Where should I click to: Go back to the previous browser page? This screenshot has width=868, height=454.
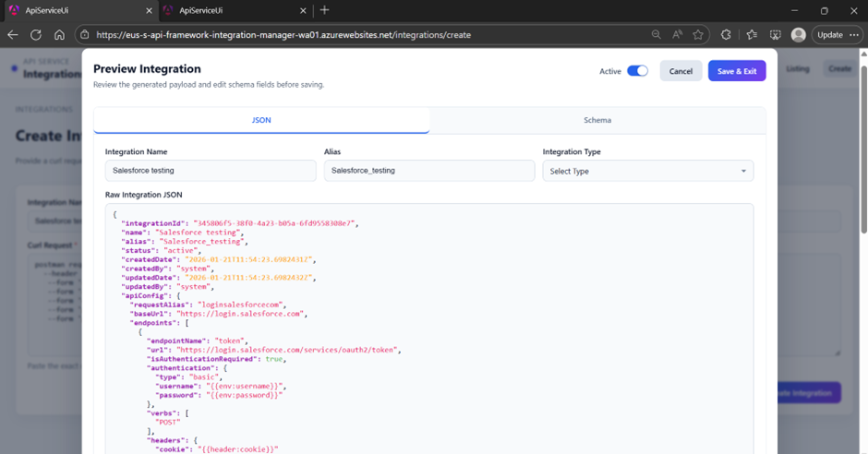[x=13, y=35]
